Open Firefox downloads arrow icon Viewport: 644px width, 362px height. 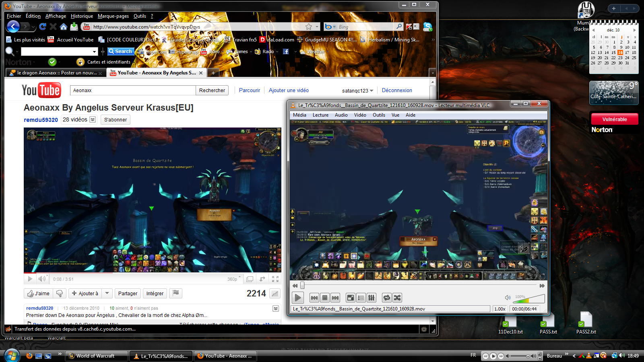click(74, 27)
